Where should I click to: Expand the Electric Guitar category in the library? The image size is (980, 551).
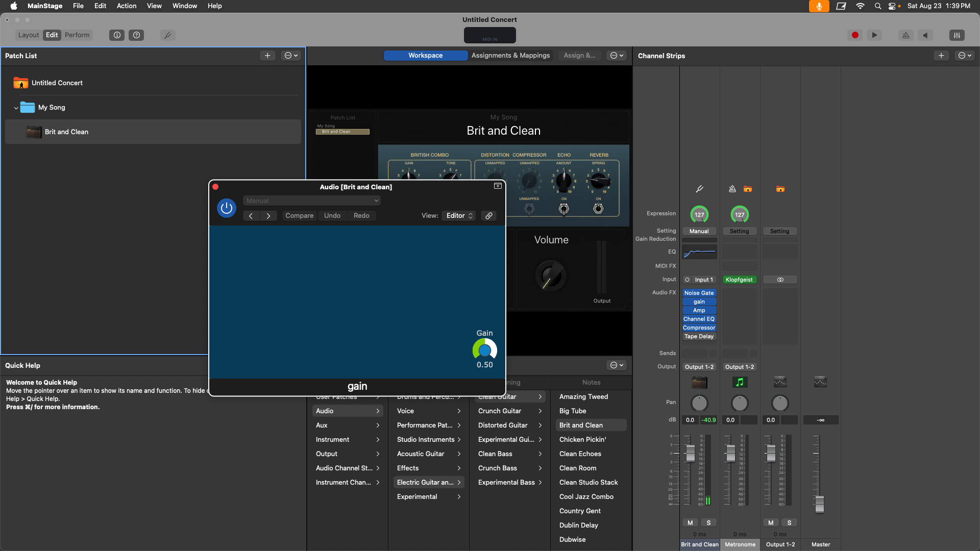coord(428,482)
